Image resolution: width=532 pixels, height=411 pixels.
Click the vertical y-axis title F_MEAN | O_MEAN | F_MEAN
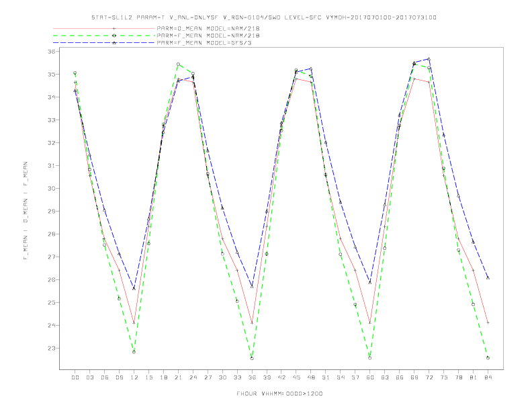(x=26, y=211)
